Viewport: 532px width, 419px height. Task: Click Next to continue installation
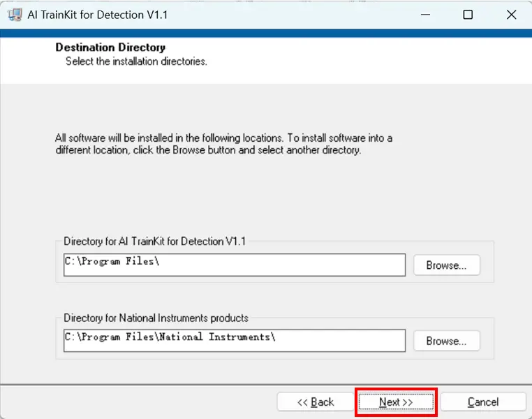pos(396,402)
